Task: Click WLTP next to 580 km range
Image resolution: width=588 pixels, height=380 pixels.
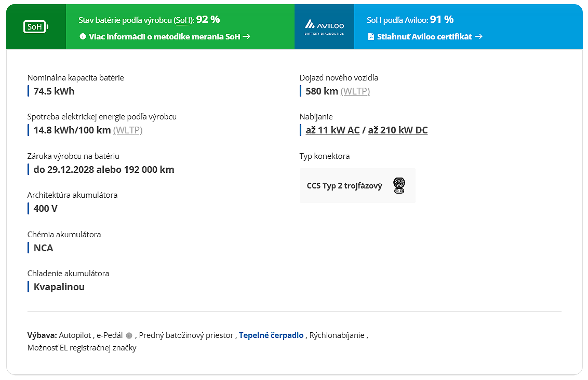Action: tap(355, 91)
